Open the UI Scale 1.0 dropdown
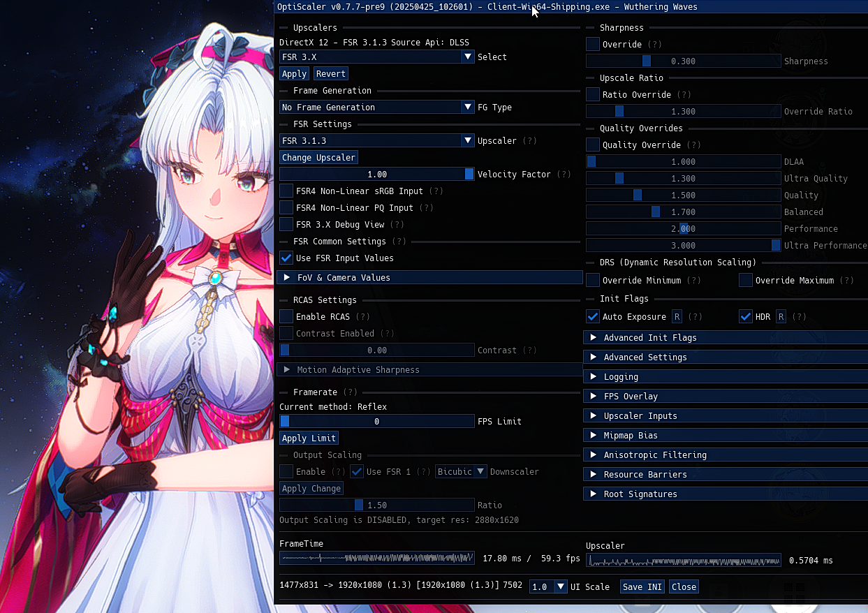Image resolution: width=868 pixels, height=613 pixels. click(x=548, y=586)
